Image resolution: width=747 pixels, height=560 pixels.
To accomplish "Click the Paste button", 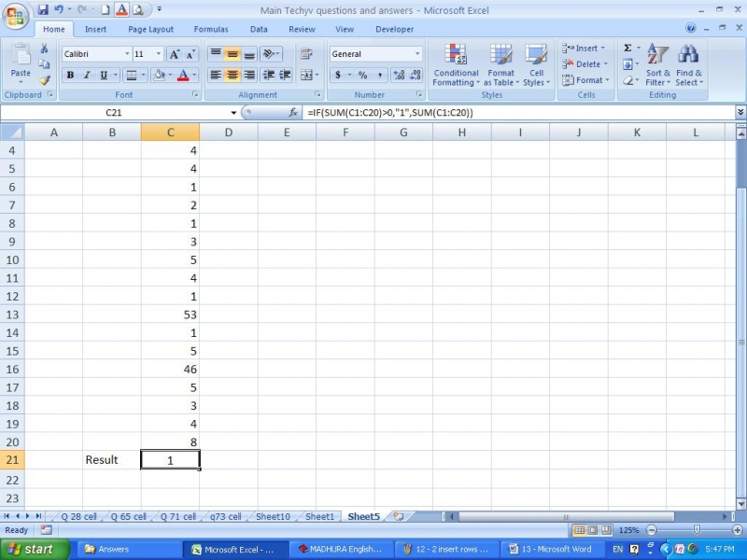I will tap(20, 64).
